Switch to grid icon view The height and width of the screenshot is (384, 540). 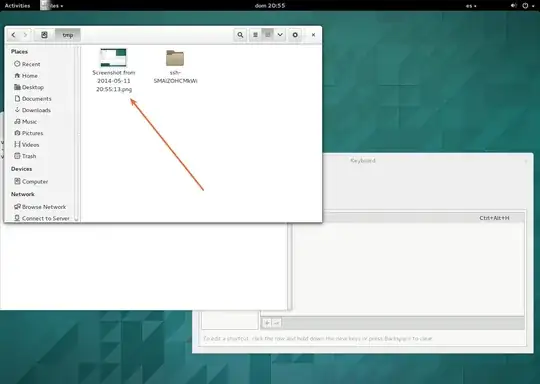(x=268, y=35)
